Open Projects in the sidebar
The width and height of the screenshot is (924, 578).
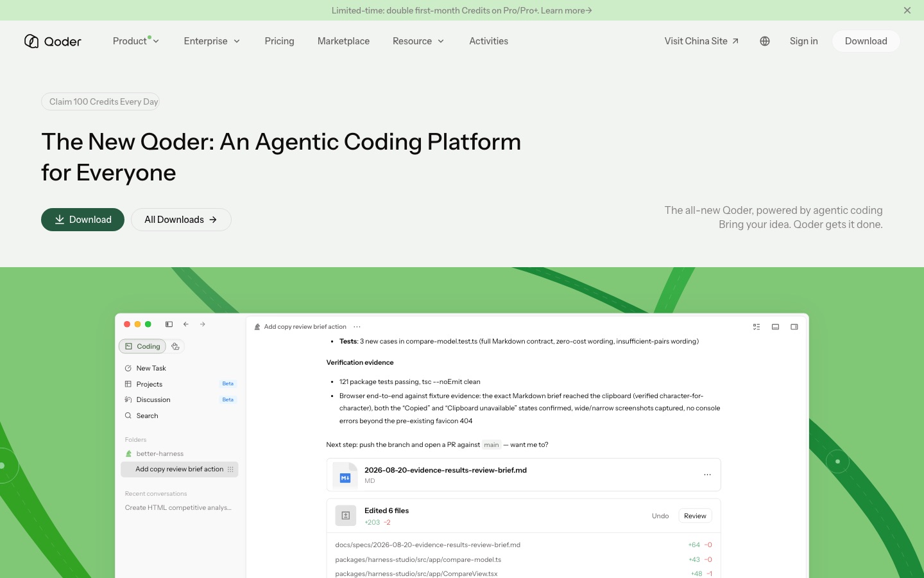pos(180,384)
